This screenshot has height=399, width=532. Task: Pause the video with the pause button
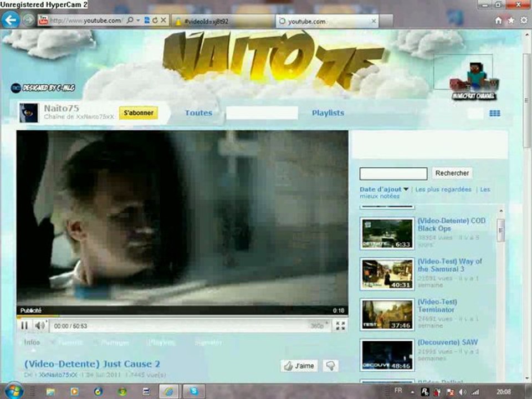24,326
